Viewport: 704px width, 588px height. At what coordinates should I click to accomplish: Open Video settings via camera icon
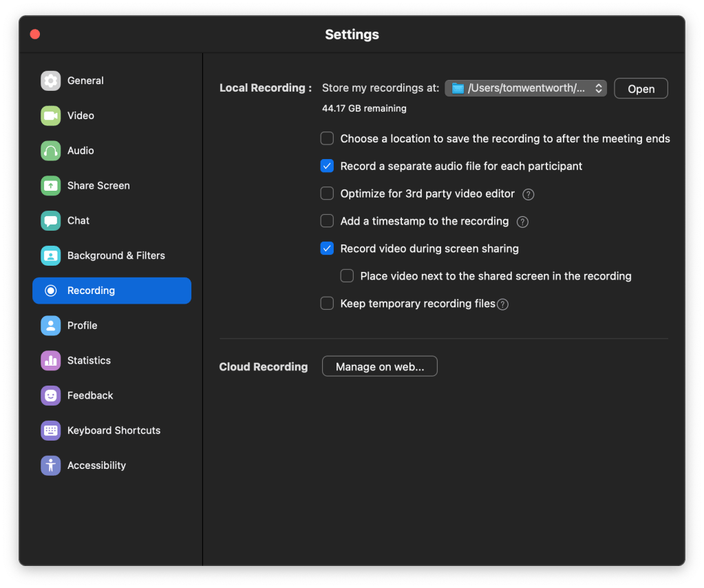coord(51,116)
